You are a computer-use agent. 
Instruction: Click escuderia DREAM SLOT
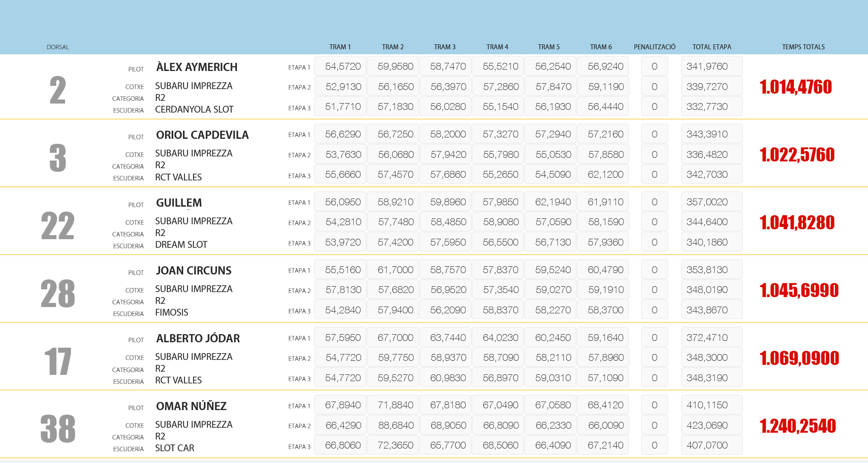coord(181,245)
